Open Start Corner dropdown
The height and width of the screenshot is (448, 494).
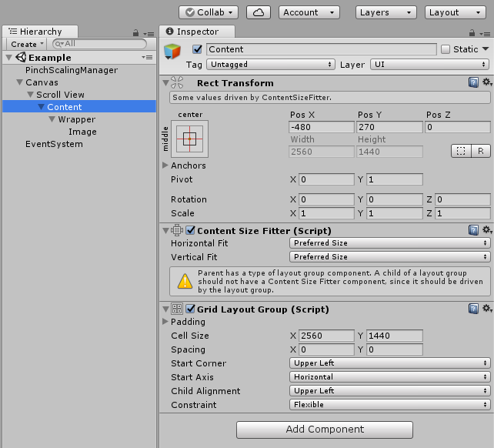pos(389,363)
